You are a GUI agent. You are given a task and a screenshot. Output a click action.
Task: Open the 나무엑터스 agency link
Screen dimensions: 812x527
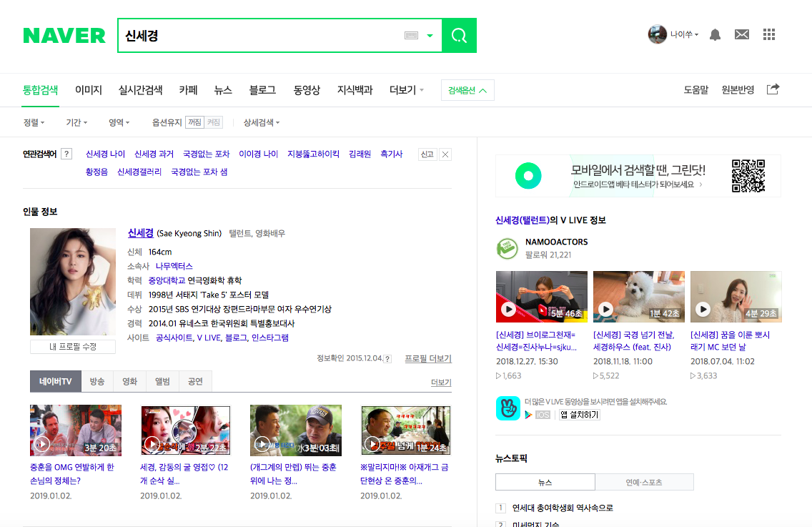(174, 266)
